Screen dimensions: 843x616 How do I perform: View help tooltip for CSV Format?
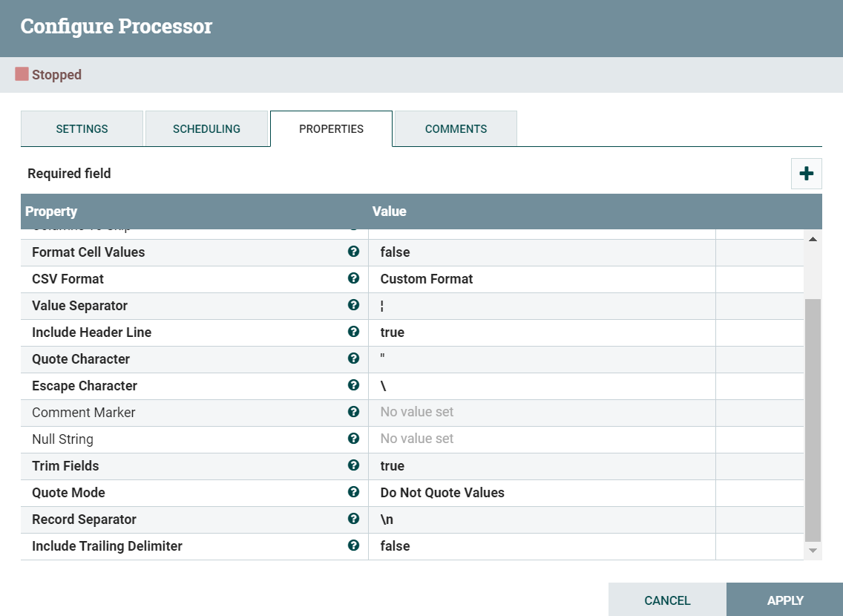[x=354, y=279]
